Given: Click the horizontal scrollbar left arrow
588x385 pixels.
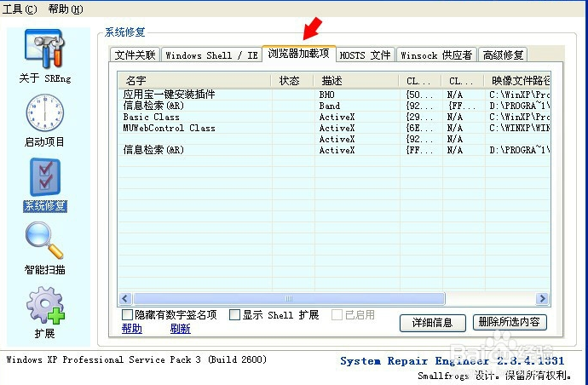Looking at the screenshot, I should (125, 298).
